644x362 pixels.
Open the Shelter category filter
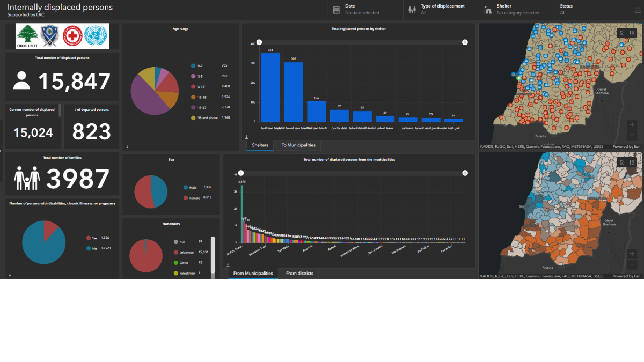[x=516, y=10]
